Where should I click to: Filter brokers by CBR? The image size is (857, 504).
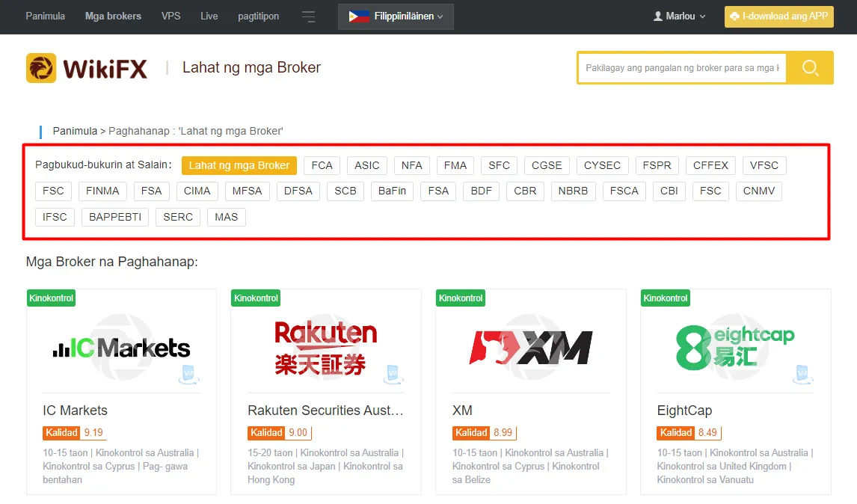[x=525, y=191]
